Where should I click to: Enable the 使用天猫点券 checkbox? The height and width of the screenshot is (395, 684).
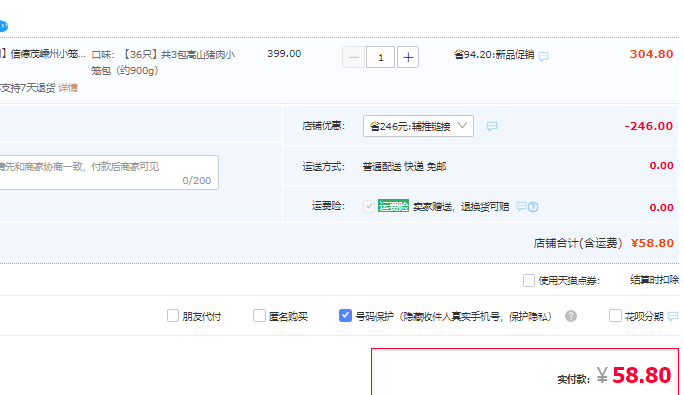coord(529,280)
